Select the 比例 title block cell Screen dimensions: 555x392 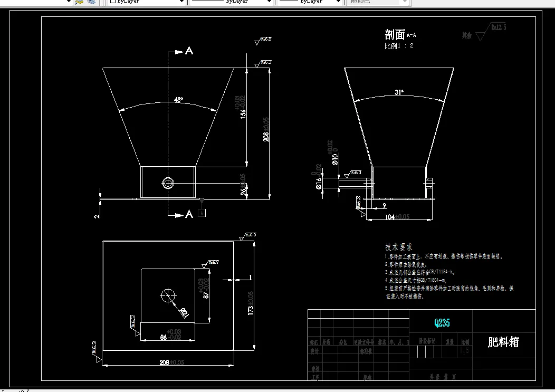(465, 342)
